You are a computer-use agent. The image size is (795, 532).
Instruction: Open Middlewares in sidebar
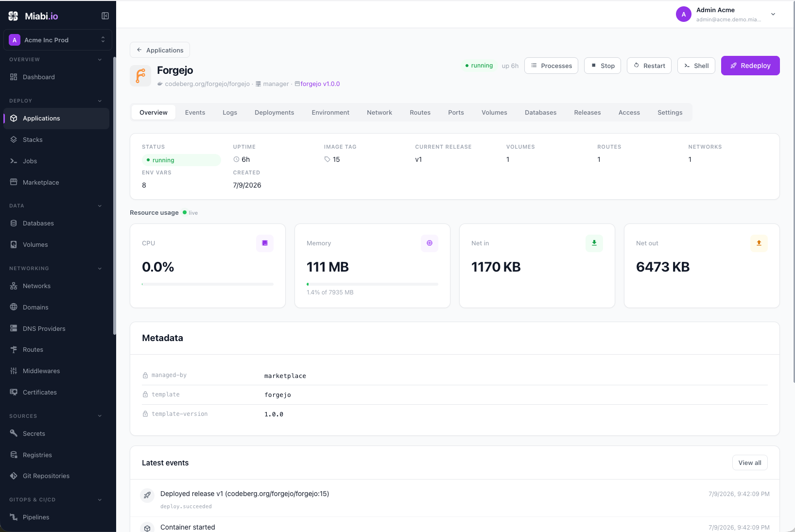click(56, 371)
